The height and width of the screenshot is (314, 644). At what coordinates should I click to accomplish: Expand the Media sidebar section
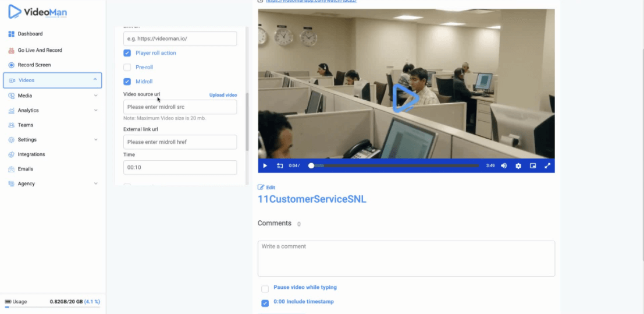[95, 96]
